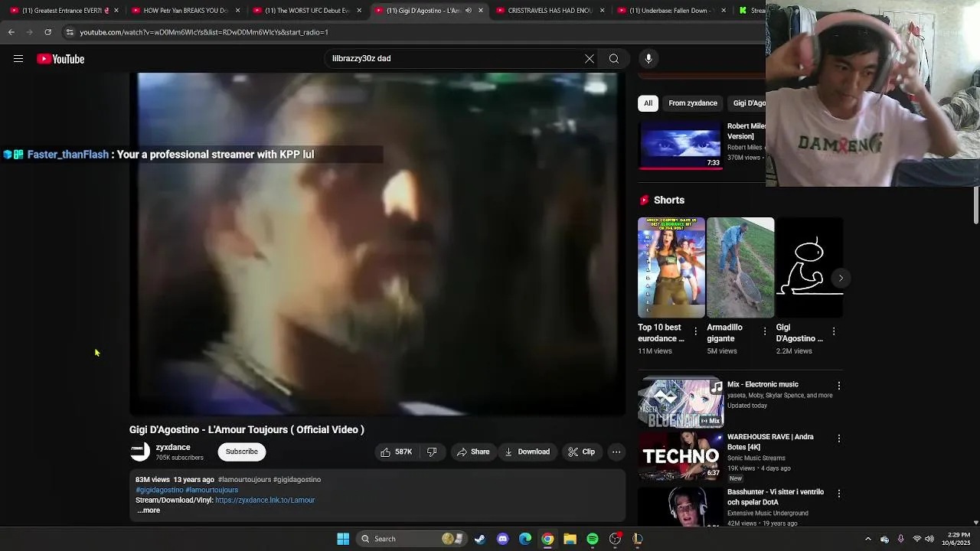Open OBS Studio from the taskbar

(615, 539)
